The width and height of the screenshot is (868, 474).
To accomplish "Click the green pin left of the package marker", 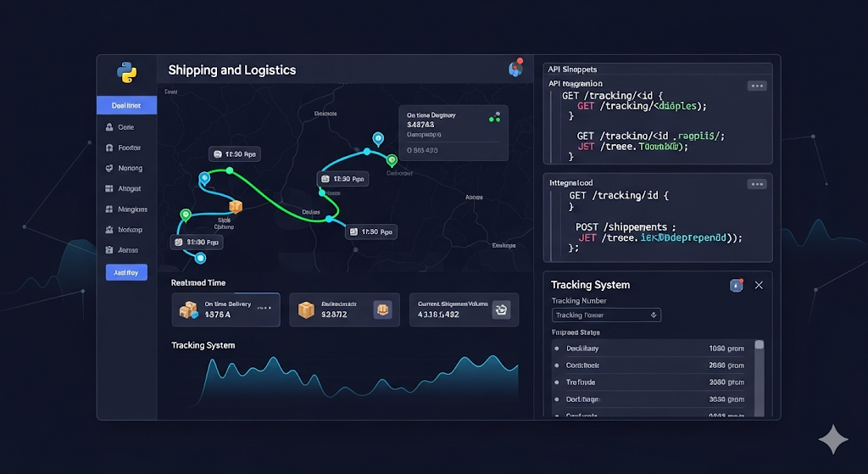I will 186,215.
